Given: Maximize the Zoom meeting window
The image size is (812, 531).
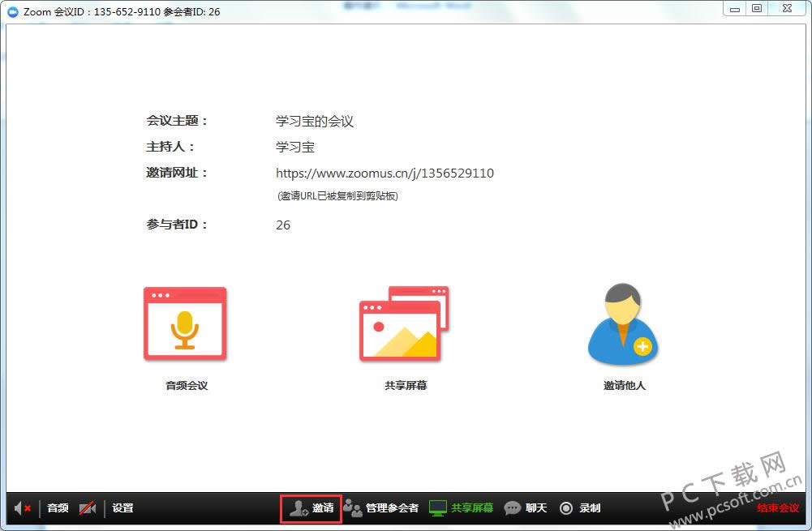Looking at the screenshot, I should 757,9.
